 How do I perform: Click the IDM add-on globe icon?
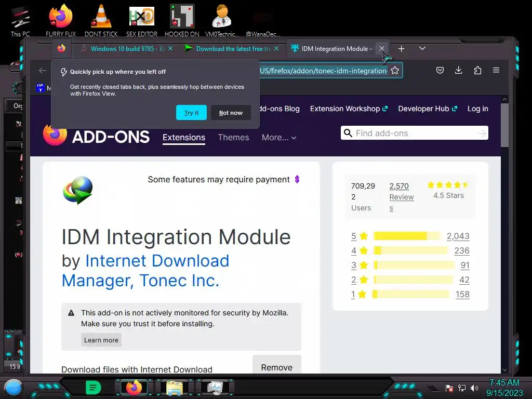78,190
